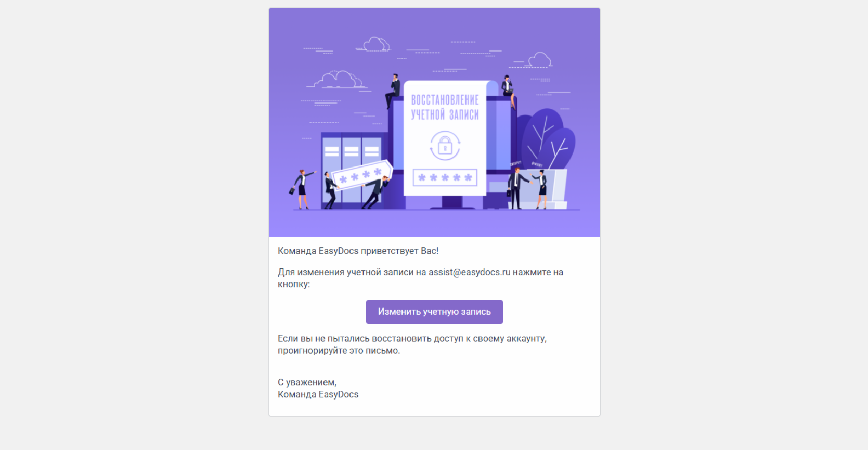868x450 pixels.
Task: Click the two people shaking hands
Action: coord(527,188)
